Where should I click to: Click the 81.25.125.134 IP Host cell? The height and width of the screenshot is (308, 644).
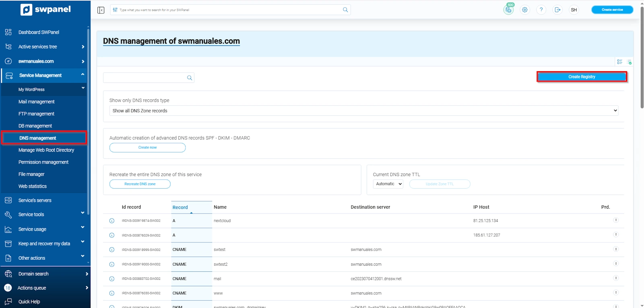485,221
